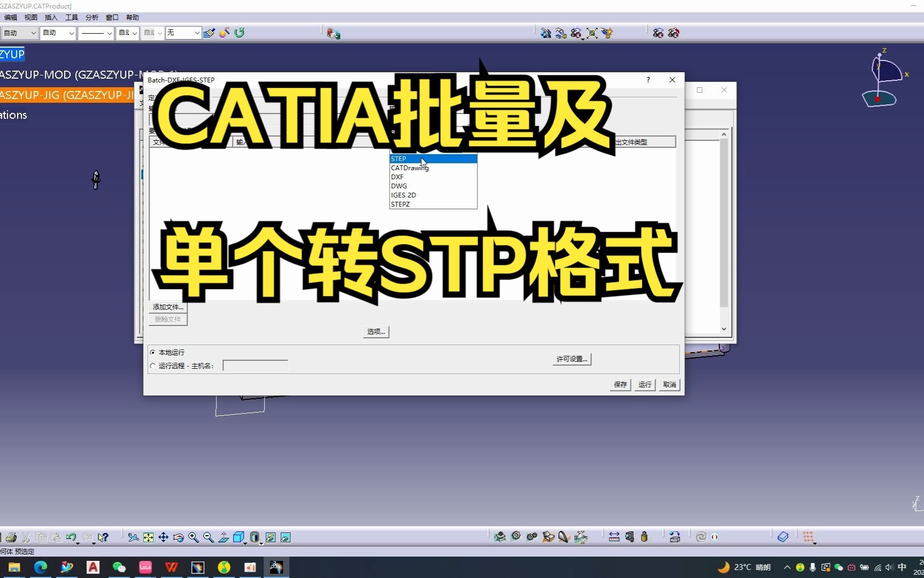The height and width of the screenshot is (578, 924).
Task: Click the Fit All In icon
Action: (x=149, y=537)
